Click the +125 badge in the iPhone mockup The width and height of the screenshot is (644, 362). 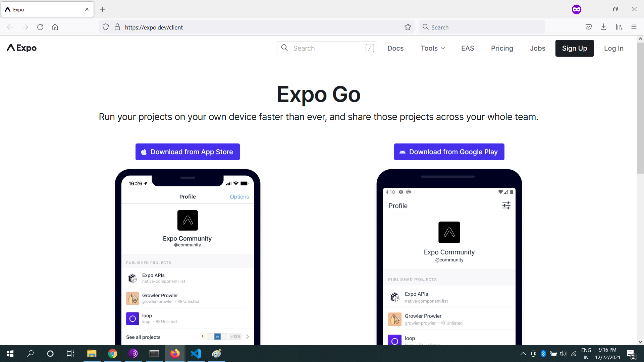point(235,337)
